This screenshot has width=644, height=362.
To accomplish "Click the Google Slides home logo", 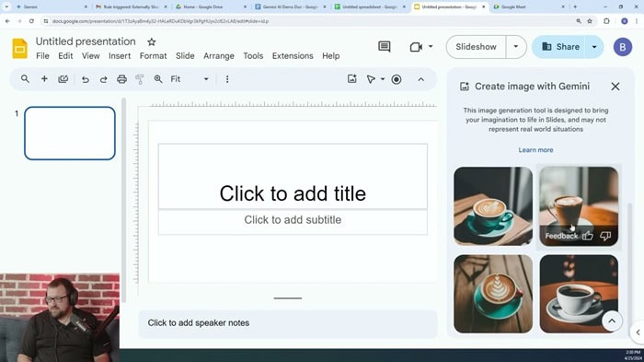I will (19, 48).
